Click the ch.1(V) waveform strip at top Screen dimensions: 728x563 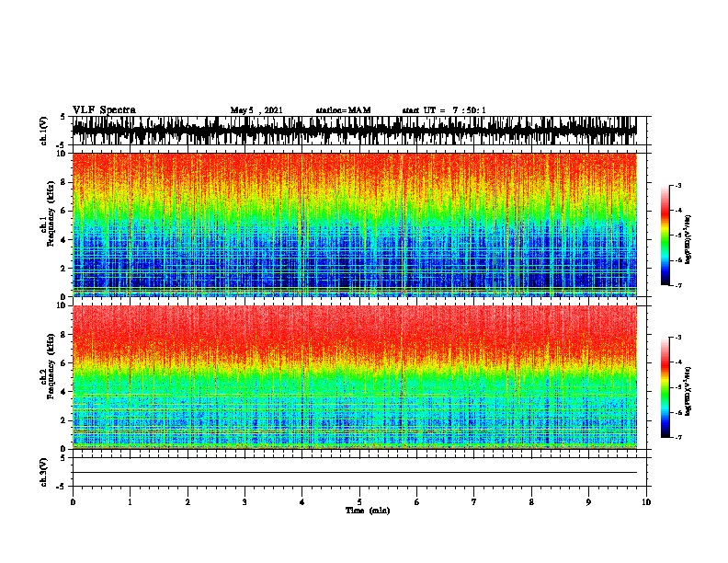click(355, 131)
